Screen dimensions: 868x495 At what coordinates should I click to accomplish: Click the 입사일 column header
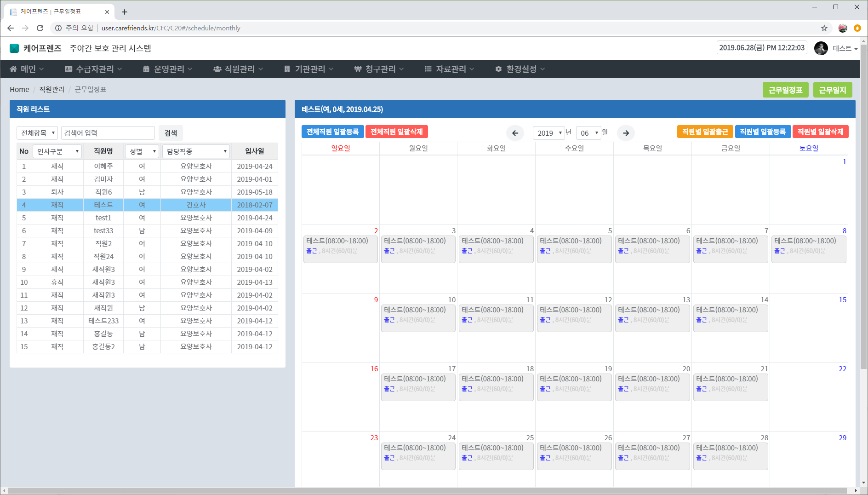[255, 151]
